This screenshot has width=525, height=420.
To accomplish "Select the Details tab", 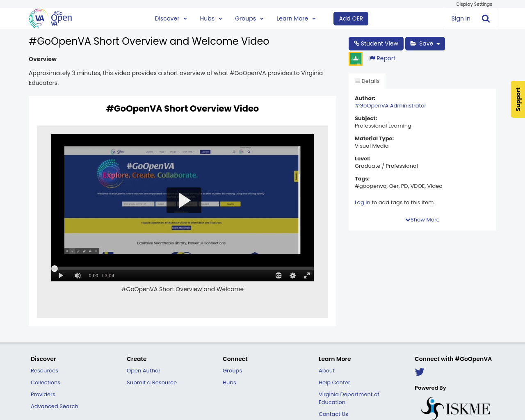I will [x=367, y=80].
